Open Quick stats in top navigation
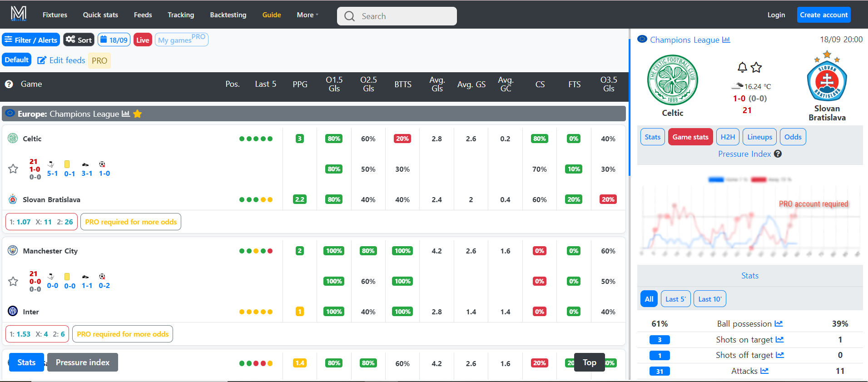Image resolution: width=868 pixels, height=382 pixels. pos(100,15)
